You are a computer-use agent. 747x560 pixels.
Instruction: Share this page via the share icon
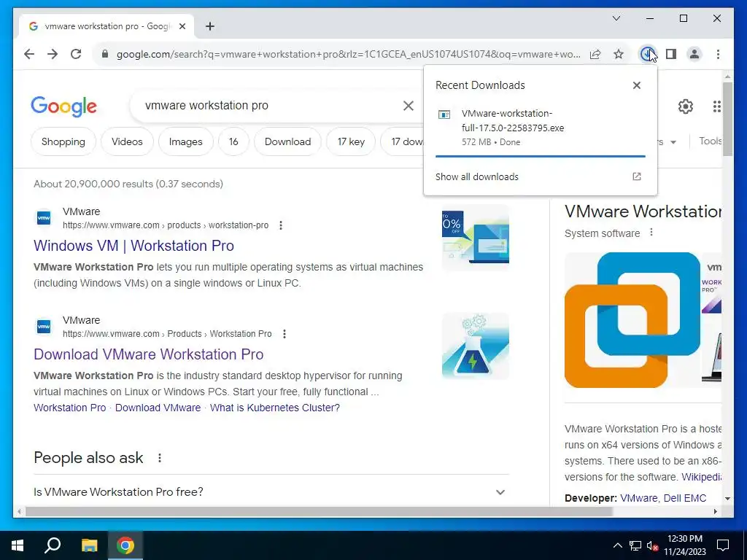click(x=595, y=54)
